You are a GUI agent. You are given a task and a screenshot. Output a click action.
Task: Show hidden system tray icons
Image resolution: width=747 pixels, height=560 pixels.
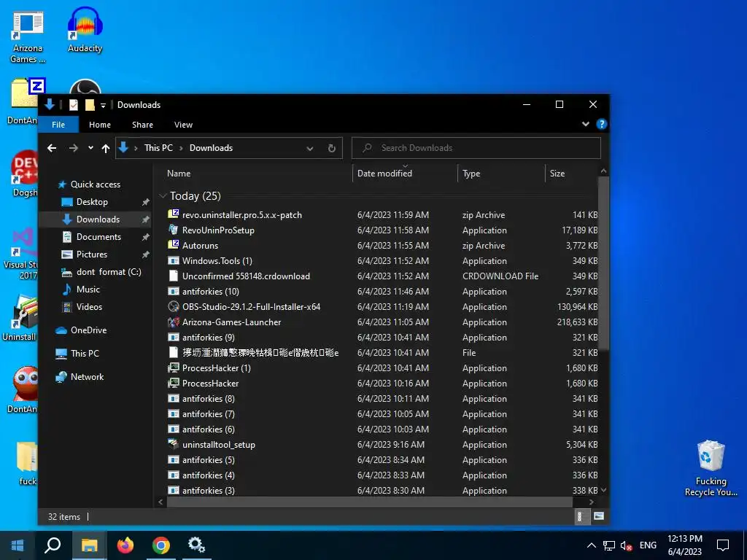591,545
